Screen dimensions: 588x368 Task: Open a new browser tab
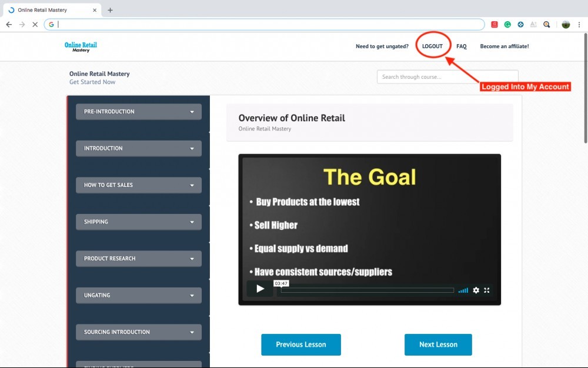(x=110, y=10)
